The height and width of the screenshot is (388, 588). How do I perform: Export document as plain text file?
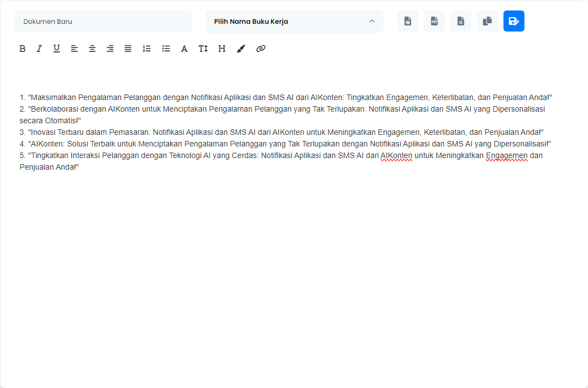pyautogui.click(x=461, y=22)
